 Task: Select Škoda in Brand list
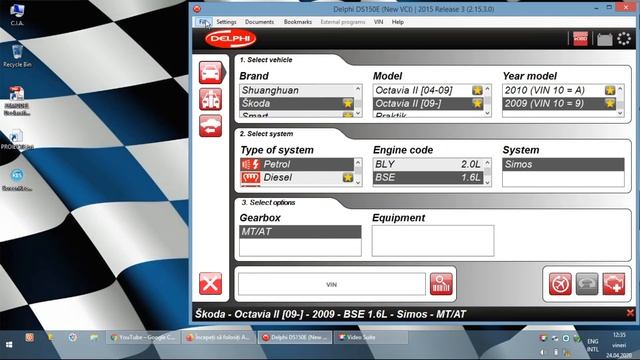tap(297, 103)
